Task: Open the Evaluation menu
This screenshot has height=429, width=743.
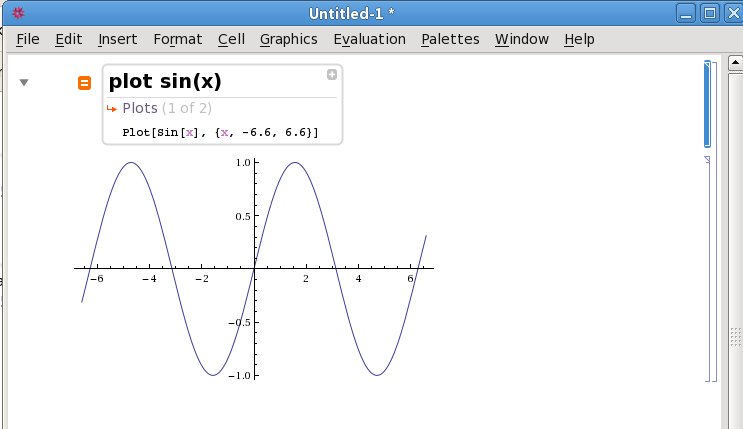Action: click(x=370, y=39)
